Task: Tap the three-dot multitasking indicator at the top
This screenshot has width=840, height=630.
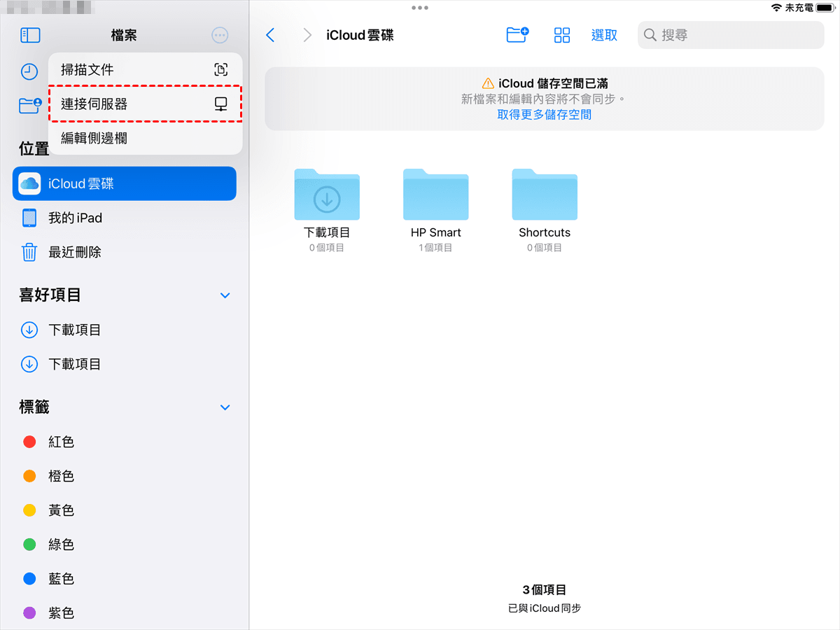Action: coord(420,8)
